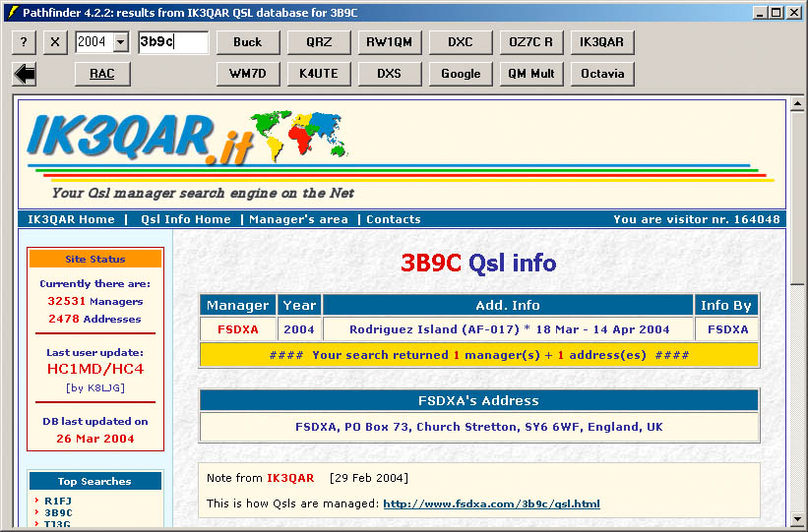Click the callsign input field with 3b9c
This screenshot has height=532, width=808.
pyautogui.click(x=173, y=42)
